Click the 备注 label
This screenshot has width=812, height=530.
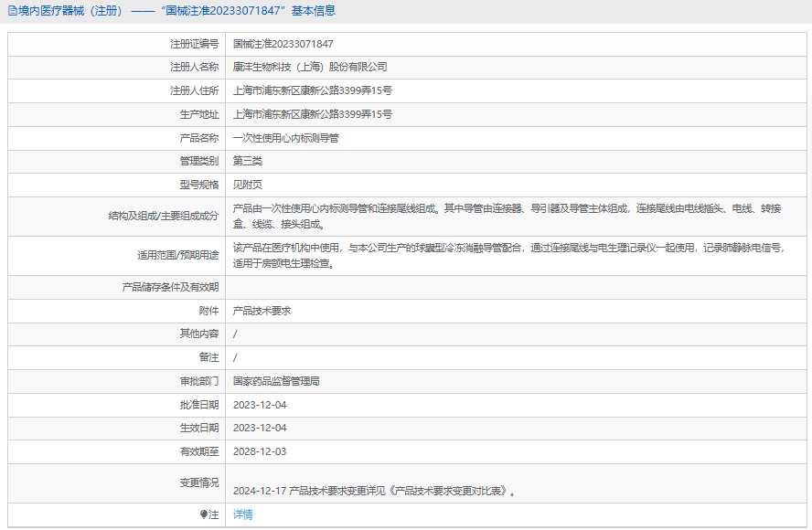pyautogui.click(x=209, y=357)
